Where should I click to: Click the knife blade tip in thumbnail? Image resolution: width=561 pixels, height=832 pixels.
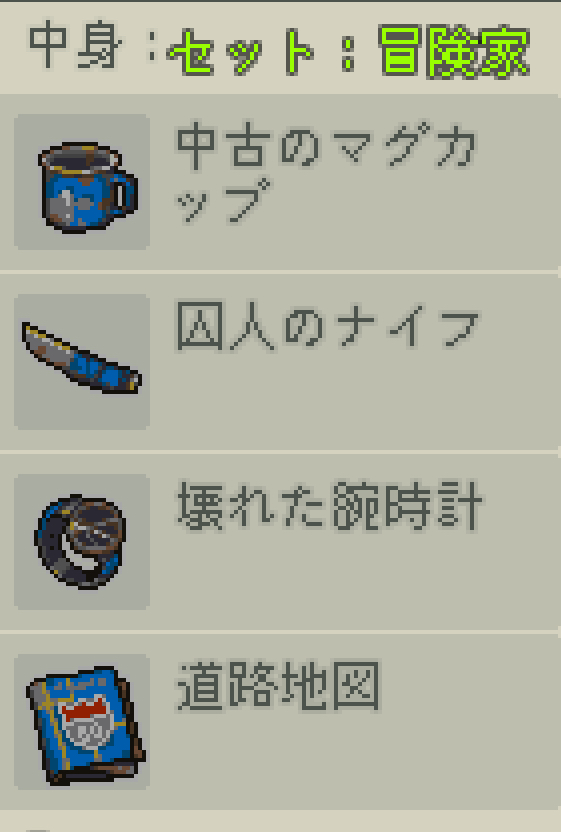point(29,331)
